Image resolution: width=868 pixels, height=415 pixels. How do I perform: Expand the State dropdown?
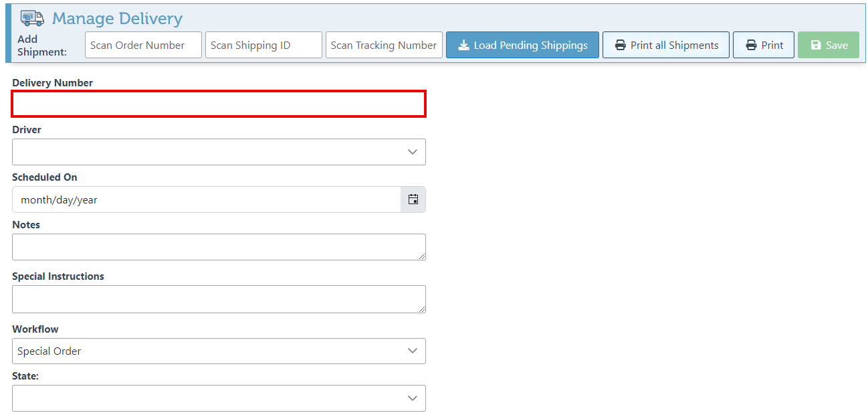click(219, 398)
